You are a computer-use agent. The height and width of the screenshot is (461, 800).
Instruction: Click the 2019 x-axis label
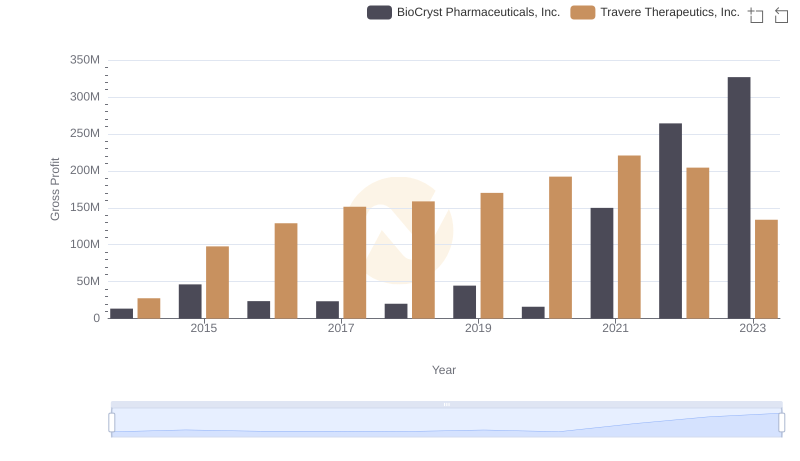pyautogui.click(x=478, y=328)
